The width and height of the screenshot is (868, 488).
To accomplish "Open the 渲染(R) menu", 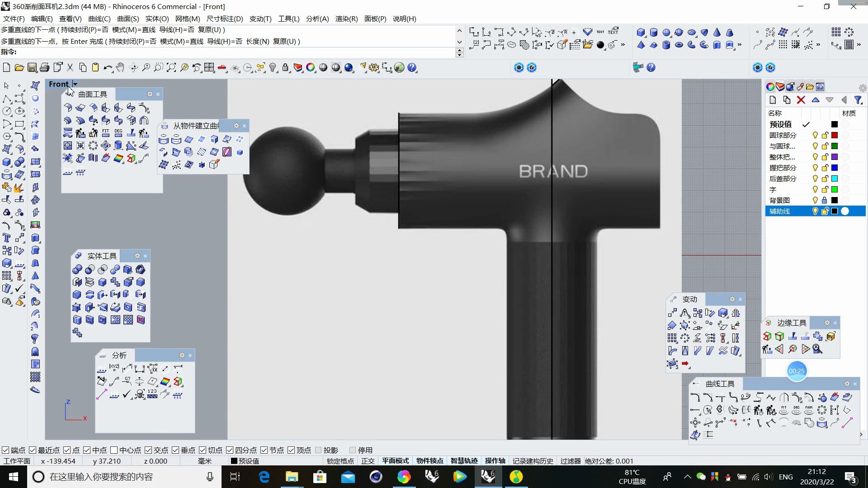I will (346, 19).
